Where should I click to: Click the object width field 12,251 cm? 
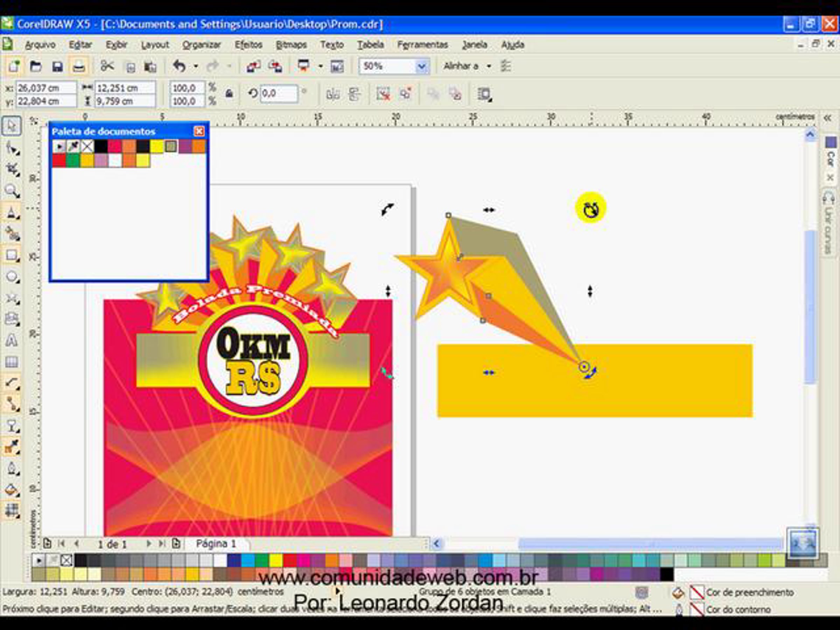pos(125,88)
